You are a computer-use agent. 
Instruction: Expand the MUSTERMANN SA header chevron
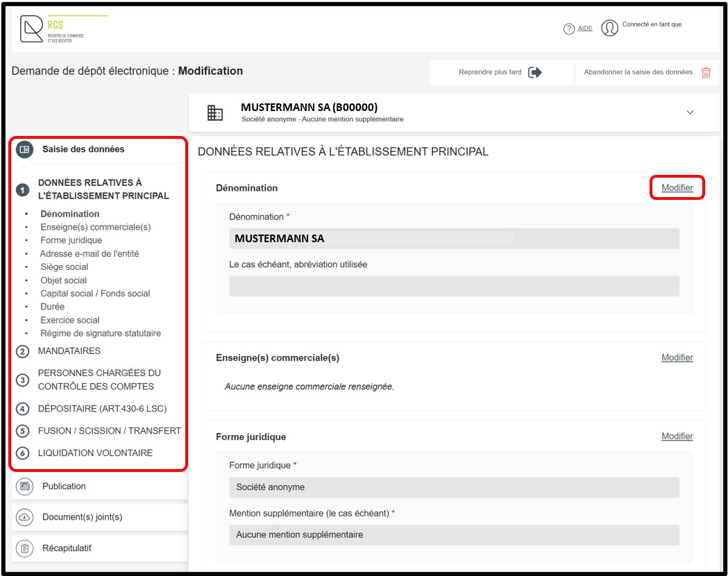tap(690, 112)
